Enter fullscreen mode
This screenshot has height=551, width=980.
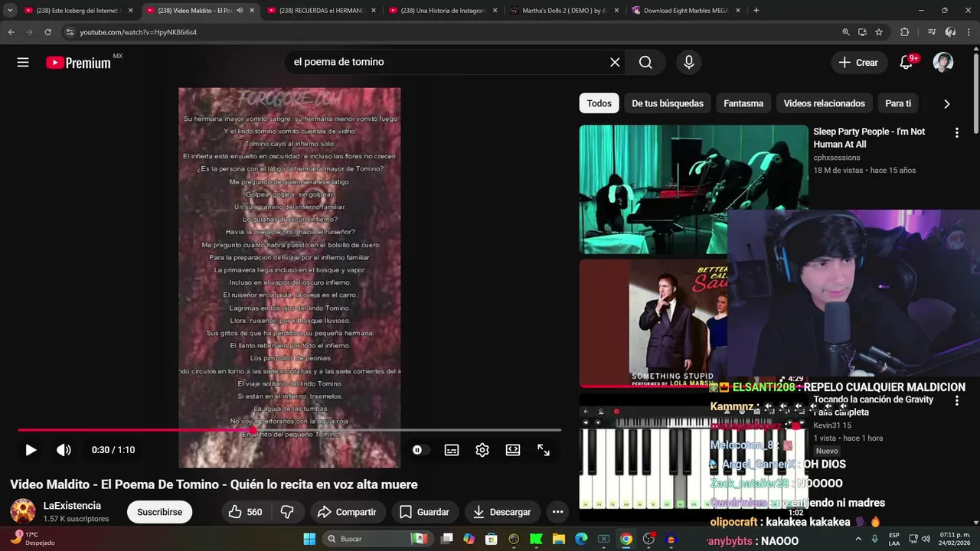[544, 450]
